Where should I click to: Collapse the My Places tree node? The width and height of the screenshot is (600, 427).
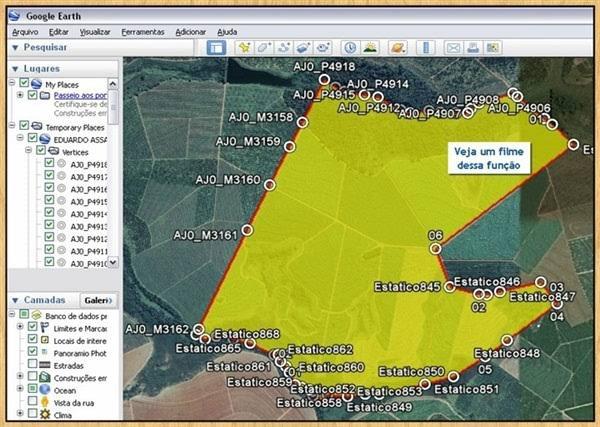[x=12, y=83]
